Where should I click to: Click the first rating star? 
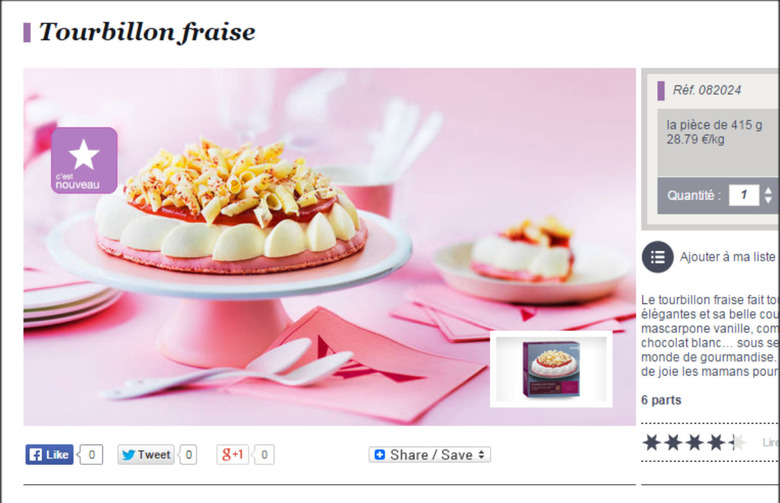coord(651,442)
